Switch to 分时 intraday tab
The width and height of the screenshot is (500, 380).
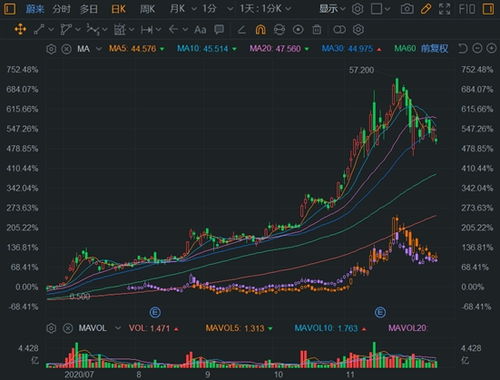coord(61,9)
